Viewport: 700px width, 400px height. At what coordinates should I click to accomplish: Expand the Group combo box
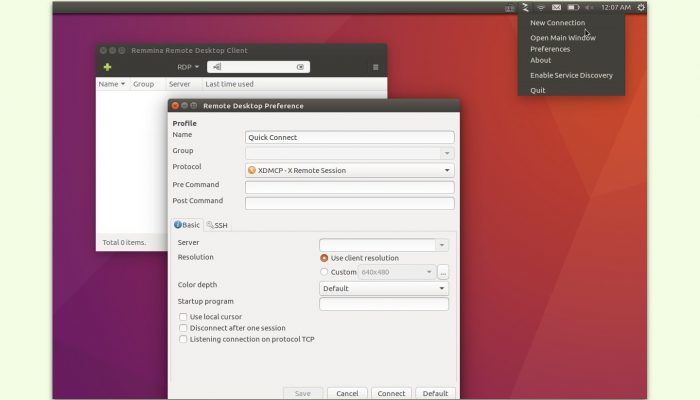coord(446,153)
